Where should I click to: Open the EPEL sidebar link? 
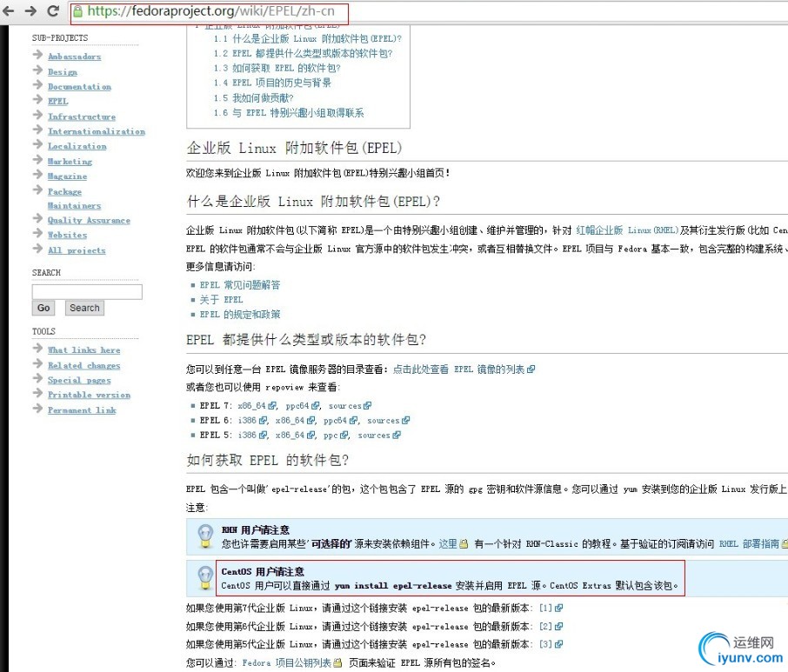57,101
